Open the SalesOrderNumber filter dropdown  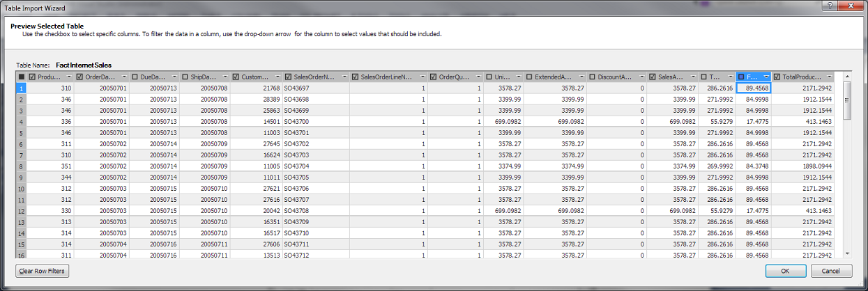pos(343,77)
